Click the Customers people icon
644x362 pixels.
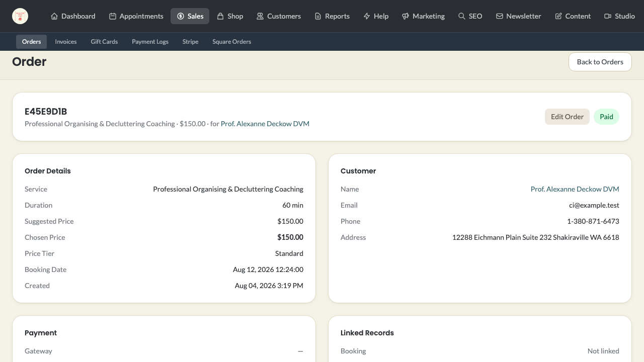pyautogui.click(x=260, y=16)
